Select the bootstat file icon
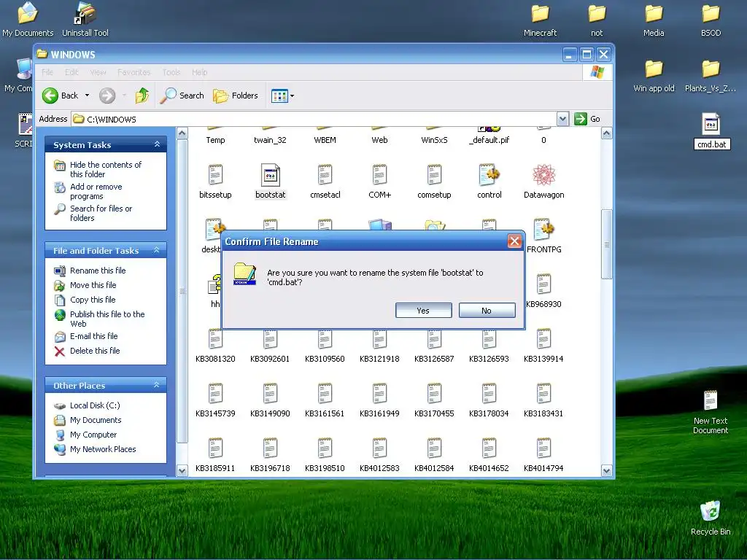 (x=270, y=175)
